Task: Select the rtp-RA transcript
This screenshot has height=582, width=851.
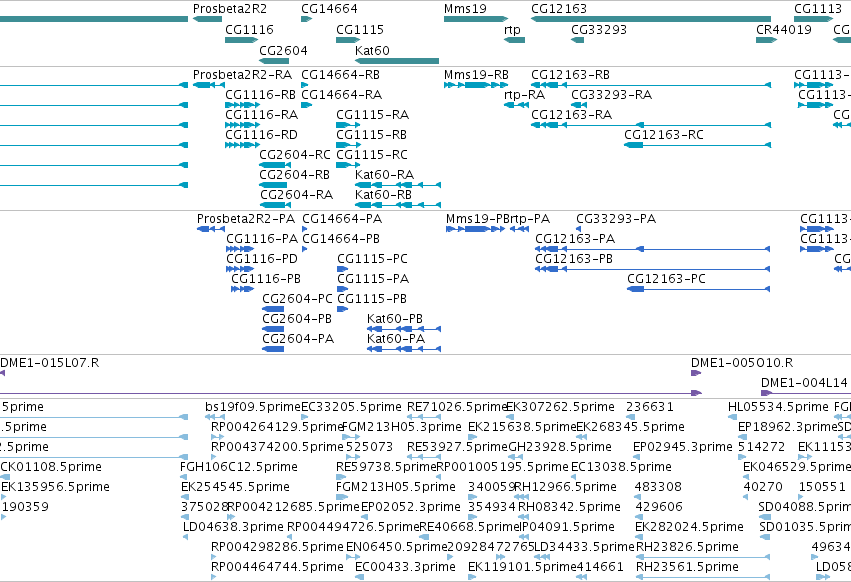Action: (516, 105)
